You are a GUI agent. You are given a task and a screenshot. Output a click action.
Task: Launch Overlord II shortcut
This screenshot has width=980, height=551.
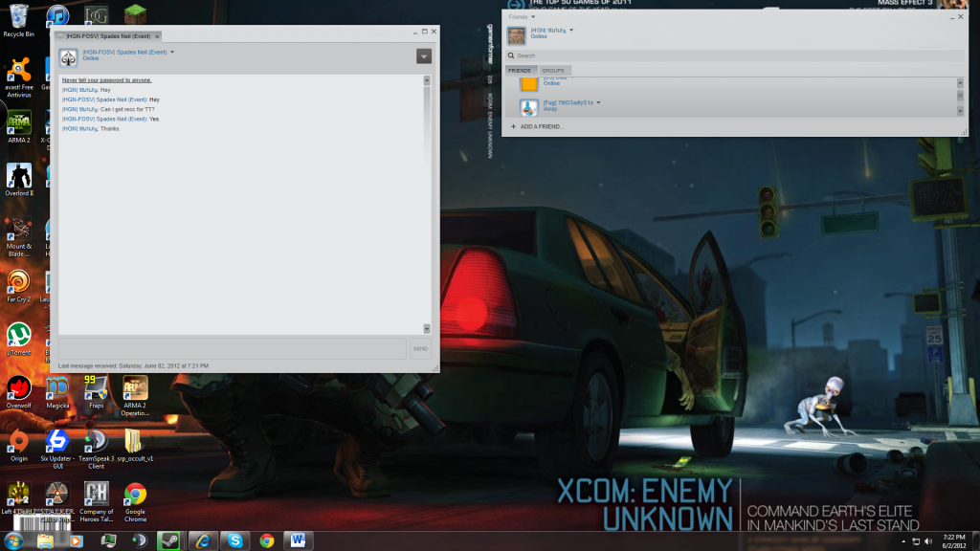(19, 180)
